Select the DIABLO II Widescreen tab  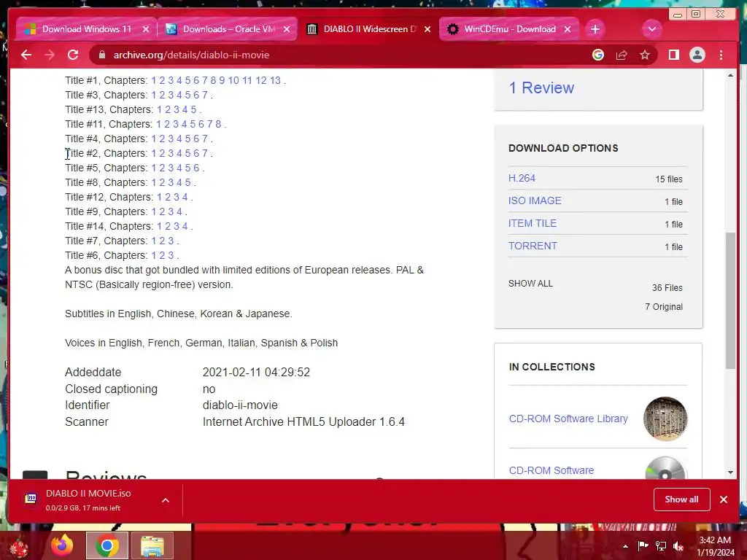point(368,29)
